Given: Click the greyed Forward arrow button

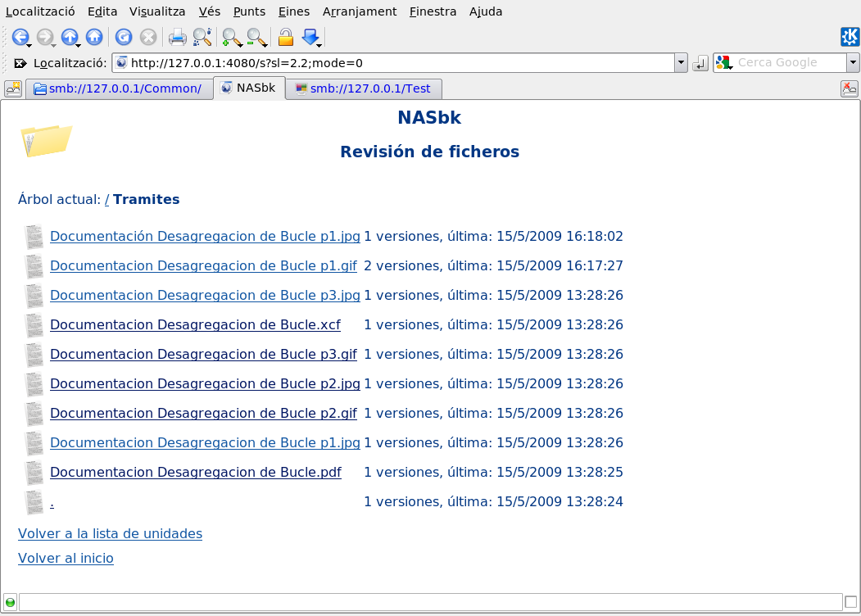Looking at the screenshot, I should (44, 37).
